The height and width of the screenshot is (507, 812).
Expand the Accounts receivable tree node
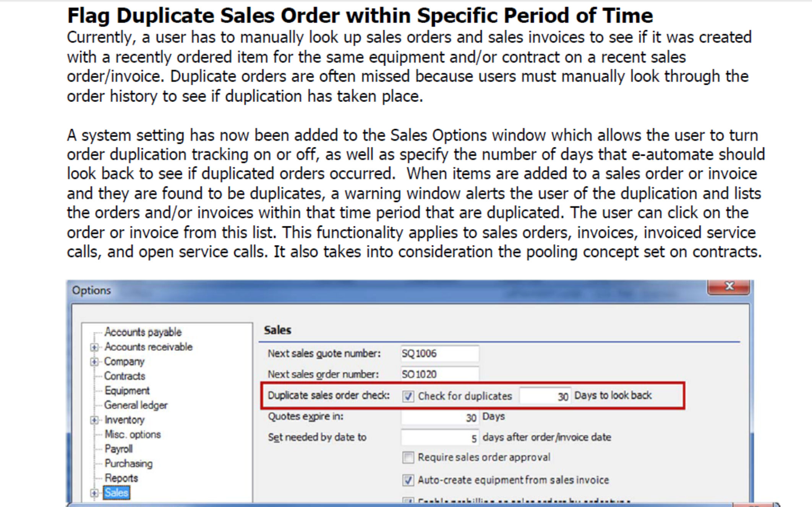(x=94, y=347)
